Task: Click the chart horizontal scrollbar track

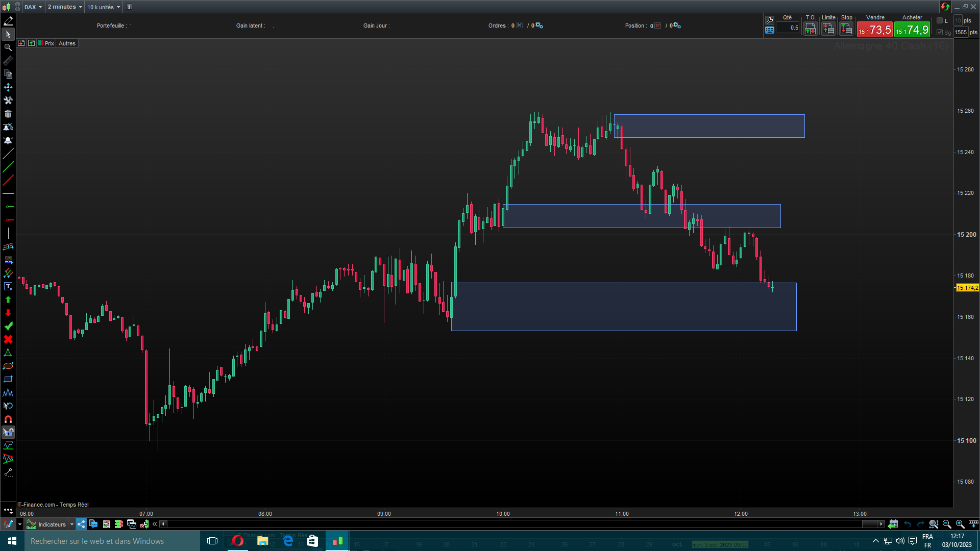Action: 510,524
